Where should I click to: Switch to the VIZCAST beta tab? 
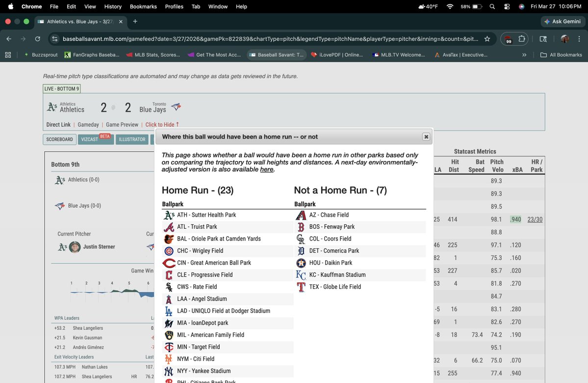pyautogui.click(x=96, y=139)
